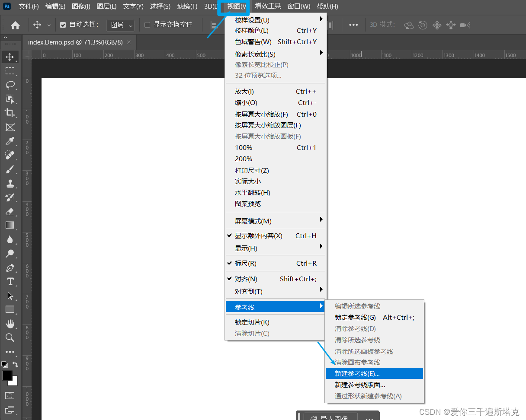Click the Home icon in options bar
This screenshot has width=526, height=420.
(x=15, y=25)
